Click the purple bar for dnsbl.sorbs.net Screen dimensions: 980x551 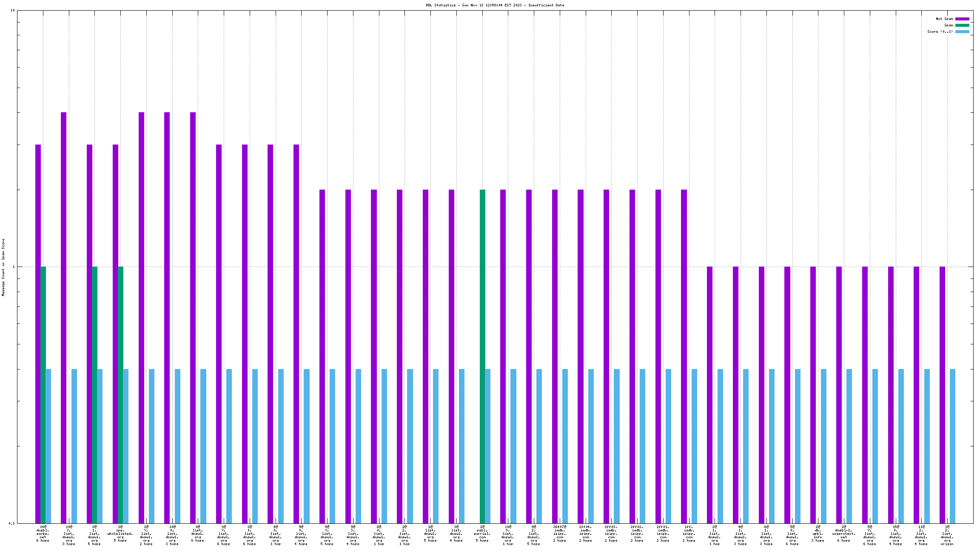click(x=38, y=334)
